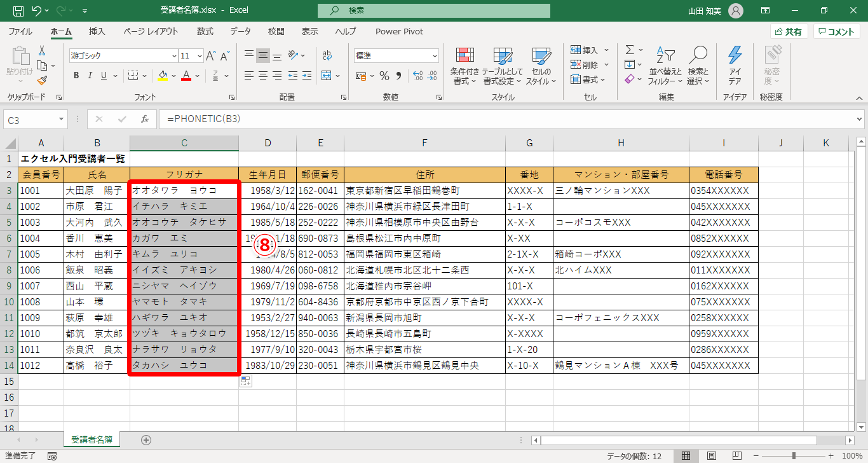The image size is (868, 463).
Task: Open the number format dropdown 標準
Action: [435, 56]
